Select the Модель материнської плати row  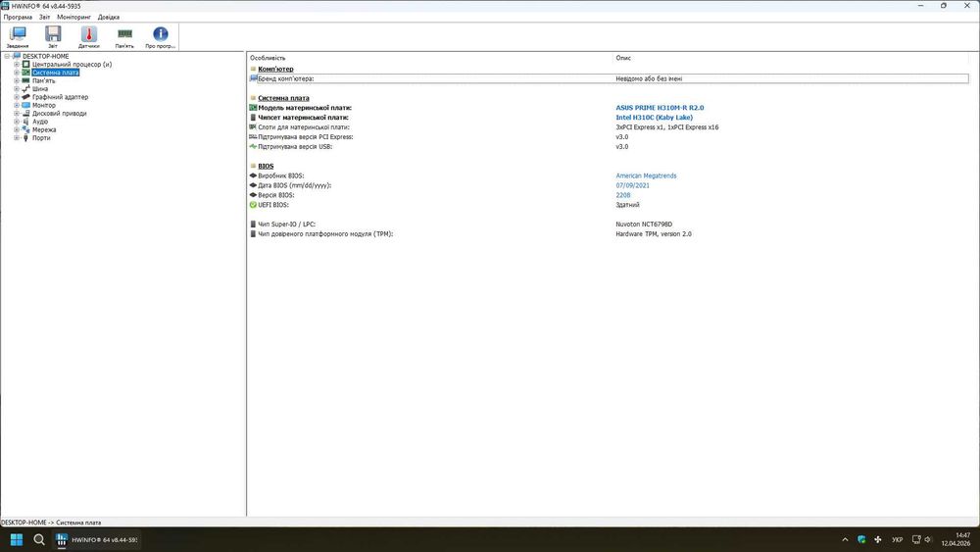click(x=609, y=108)
